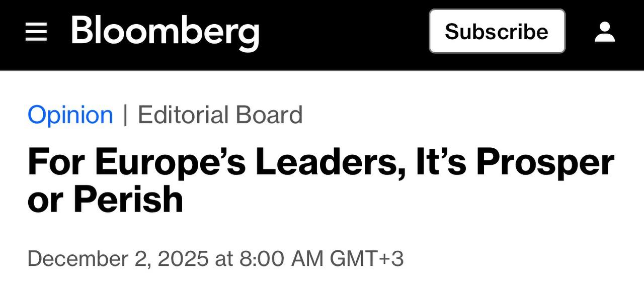The height and width of the screenshot is (286, 644).
Task: Click the black header bar between logo and Subscribe
Action: click(344, 32)
